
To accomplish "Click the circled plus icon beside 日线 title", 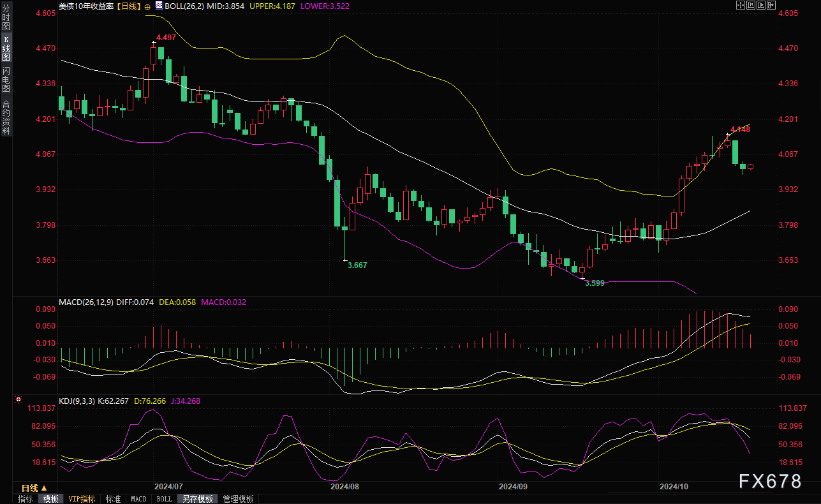I will point(147,6).
